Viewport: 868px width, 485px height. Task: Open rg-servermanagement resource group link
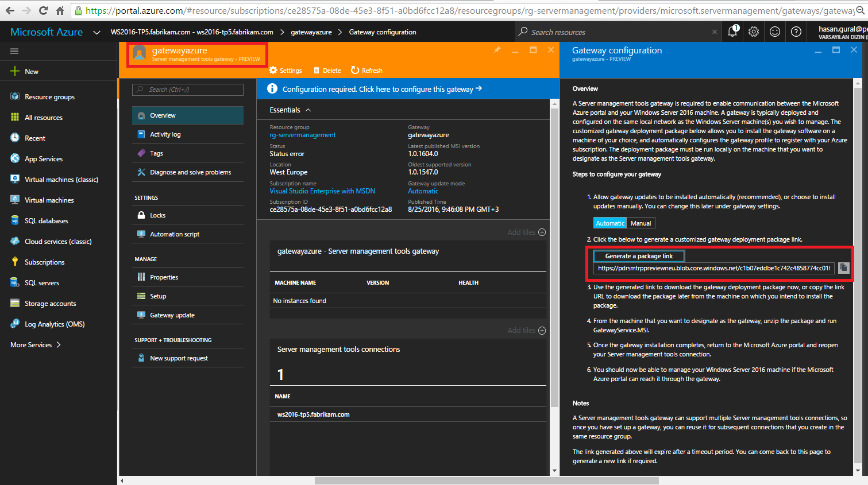tap(303, 135)
